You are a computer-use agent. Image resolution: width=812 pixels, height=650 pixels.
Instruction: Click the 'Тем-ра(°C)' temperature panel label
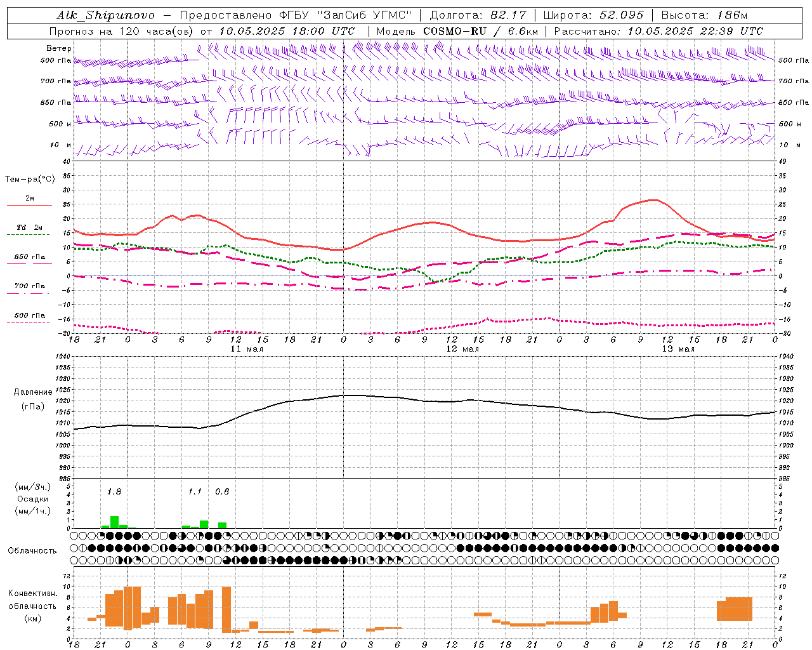click(x=30, y=180)
